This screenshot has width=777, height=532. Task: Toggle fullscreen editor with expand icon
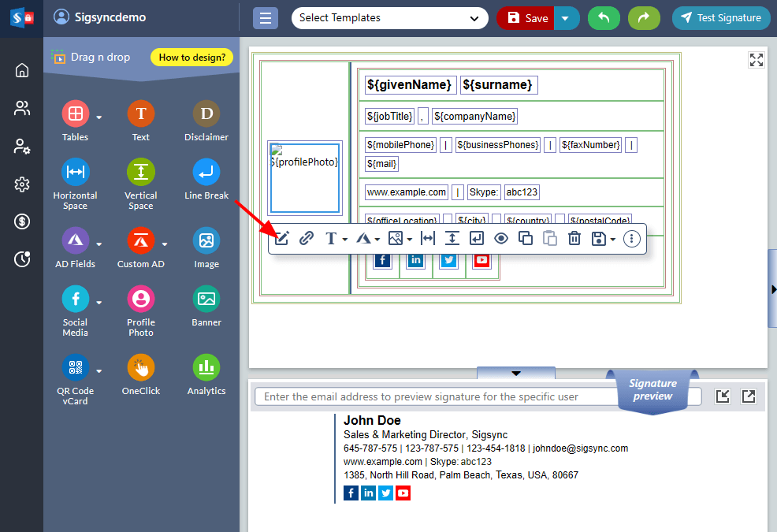coord(756,61)
